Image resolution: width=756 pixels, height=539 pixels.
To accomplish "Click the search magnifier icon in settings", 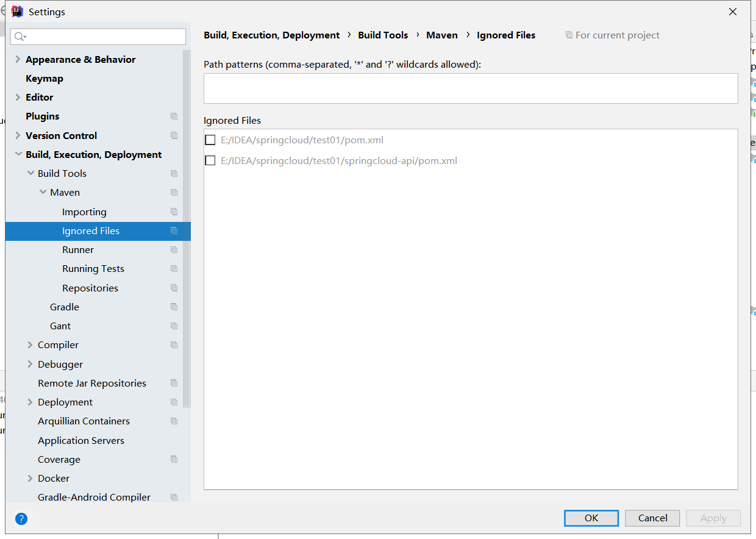I will click(x=19, y=37).
